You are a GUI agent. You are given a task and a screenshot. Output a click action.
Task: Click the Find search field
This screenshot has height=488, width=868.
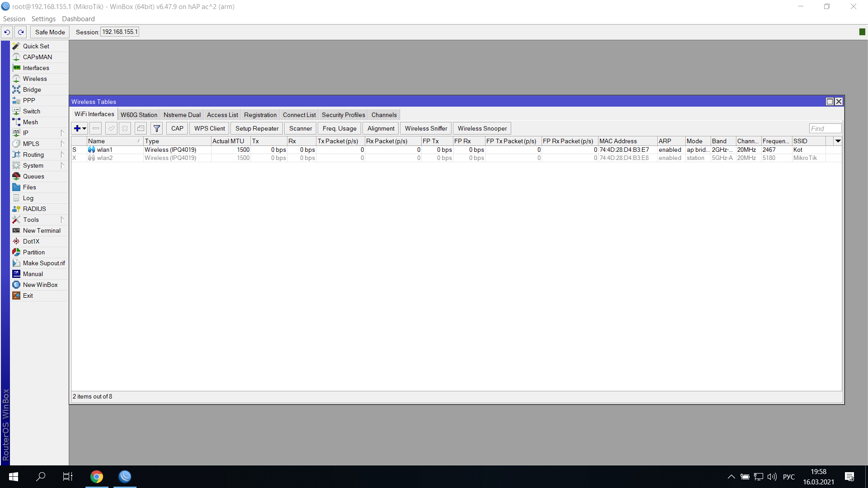825,128
